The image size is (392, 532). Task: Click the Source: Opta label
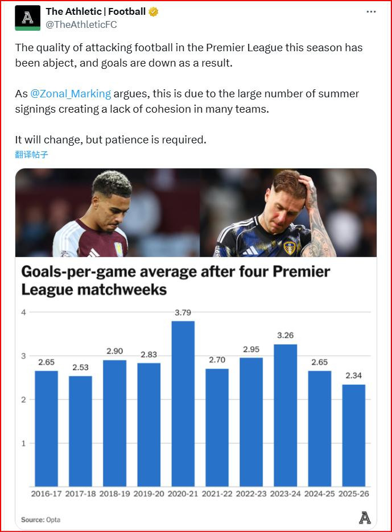click(x=40, y=519)
